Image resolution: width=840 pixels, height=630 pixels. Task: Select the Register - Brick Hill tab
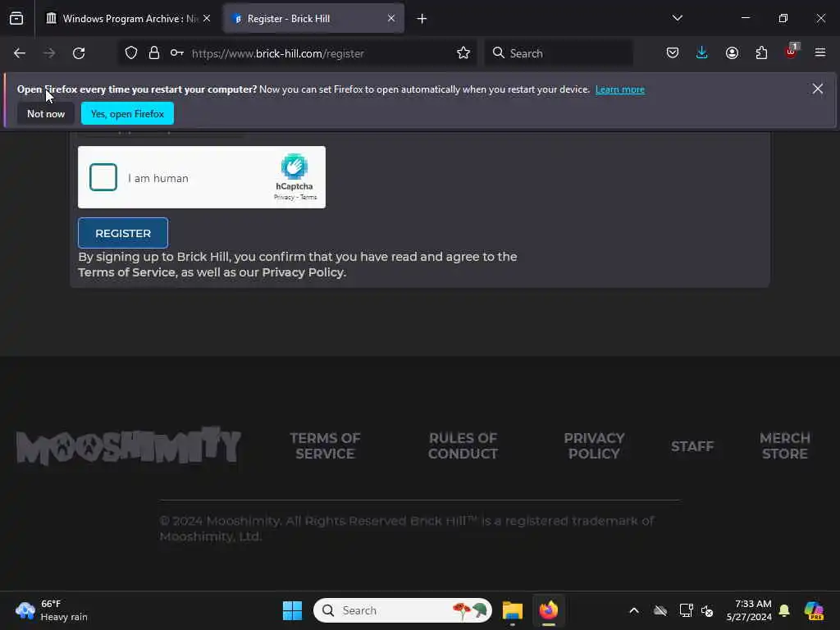tap(313, 19)
